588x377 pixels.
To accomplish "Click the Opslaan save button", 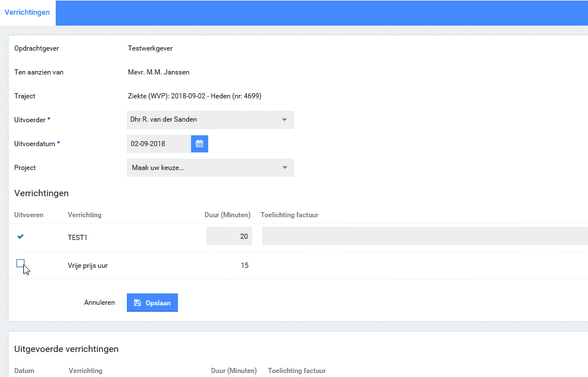I will tap(152, 303).
